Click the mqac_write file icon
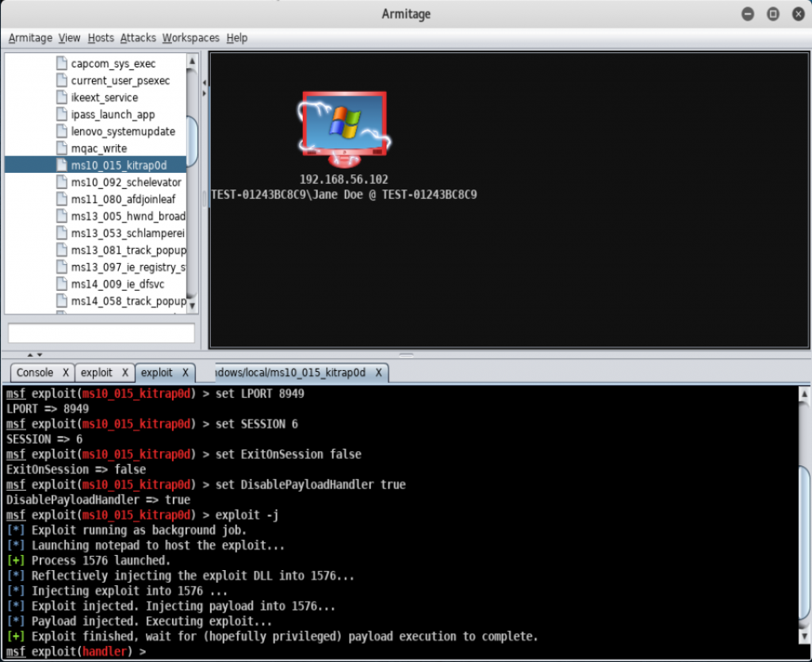Viewport: 812px width, 662px height. click(62, 148)
